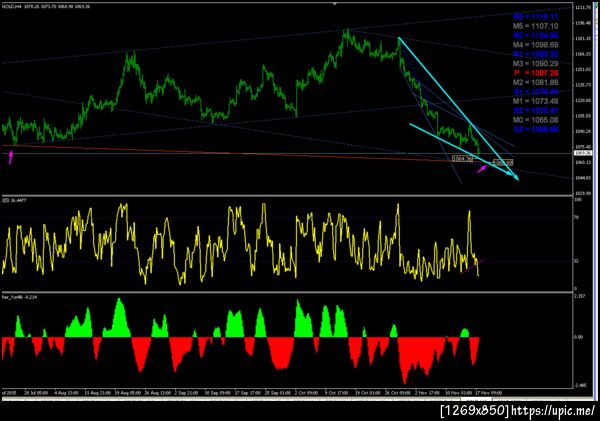Select the highlighted chart tab in the bottom strip
The image size is (600, 421).
click(476, 400)
